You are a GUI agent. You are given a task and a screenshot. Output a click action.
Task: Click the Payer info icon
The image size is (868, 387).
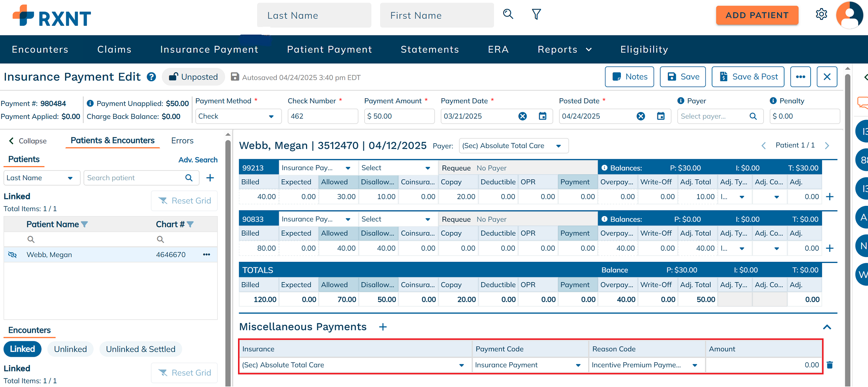681,101
